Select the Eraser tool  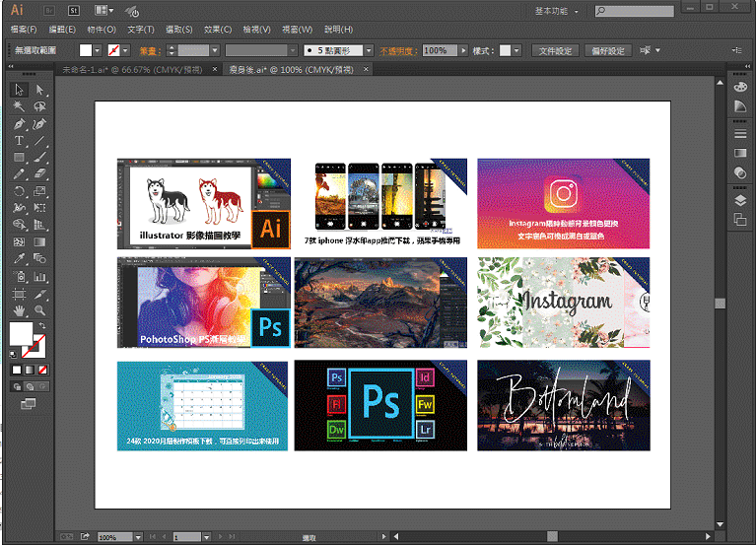[39, 174]
